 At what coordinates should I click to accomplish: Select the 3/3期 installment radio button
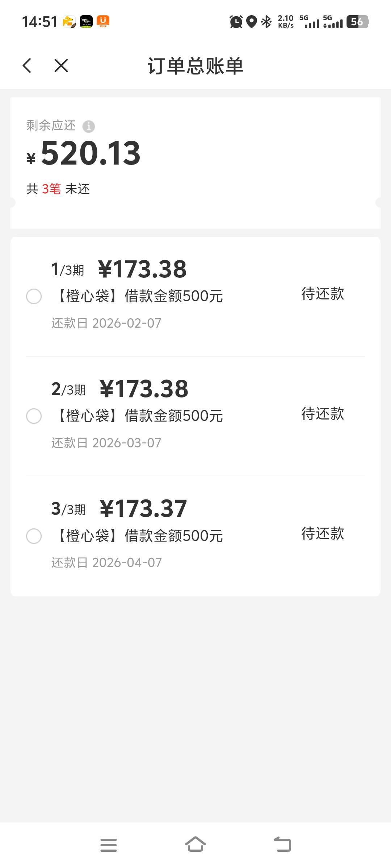pyautogui.click(x=34, y=536)
